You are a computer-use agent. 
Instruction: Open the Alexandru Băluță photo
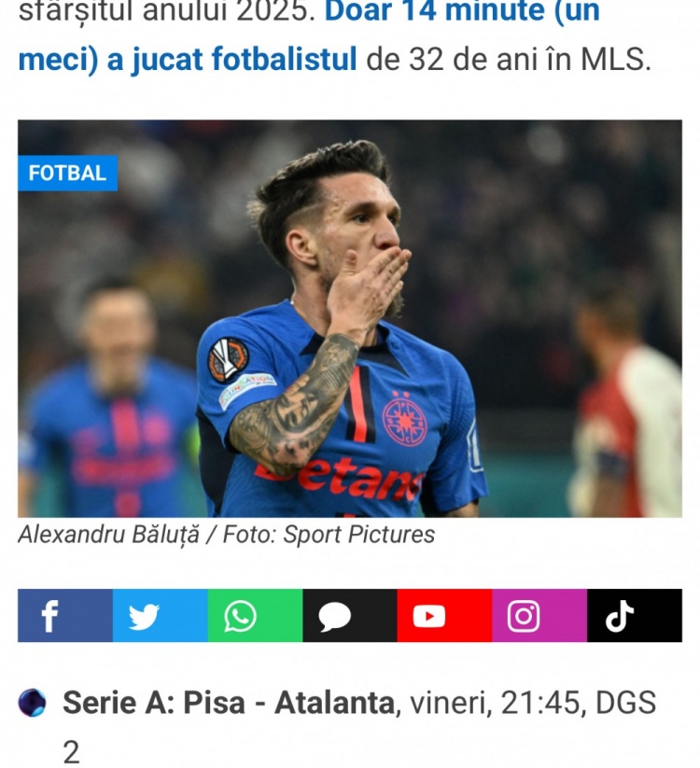pos(350,318)
